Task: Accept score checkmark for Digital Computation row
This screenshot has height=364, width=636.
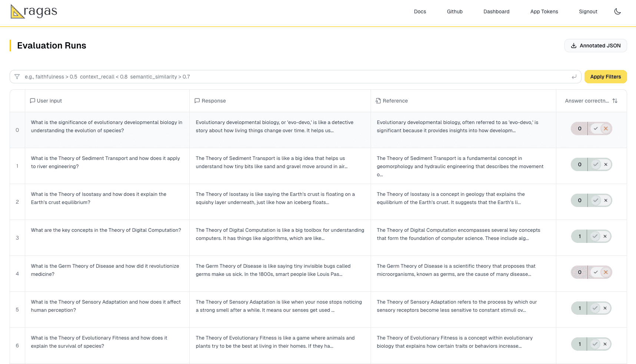Action: [x=595, y=236]
